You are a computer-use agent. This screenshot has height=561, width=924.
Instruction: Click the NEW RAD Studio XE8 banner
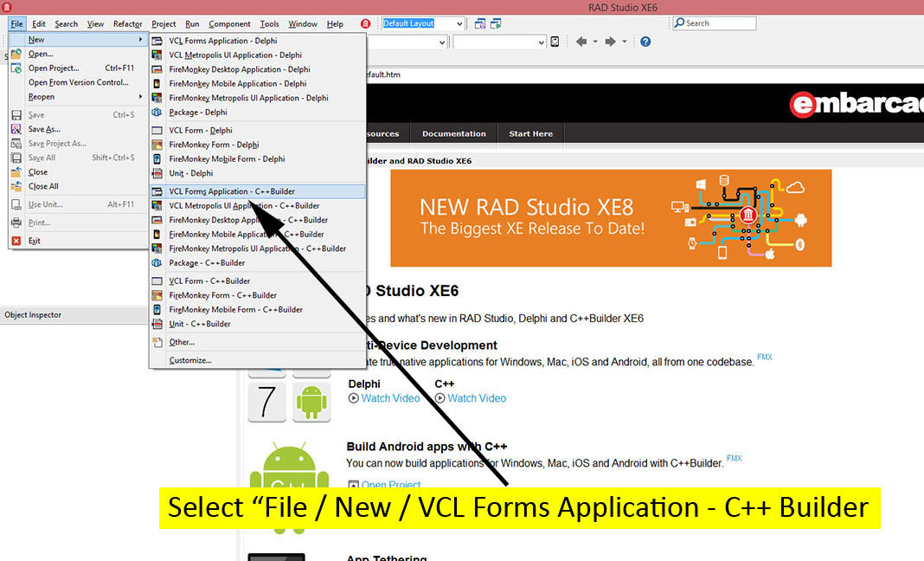pyautogui.click(x=611, y=218)
